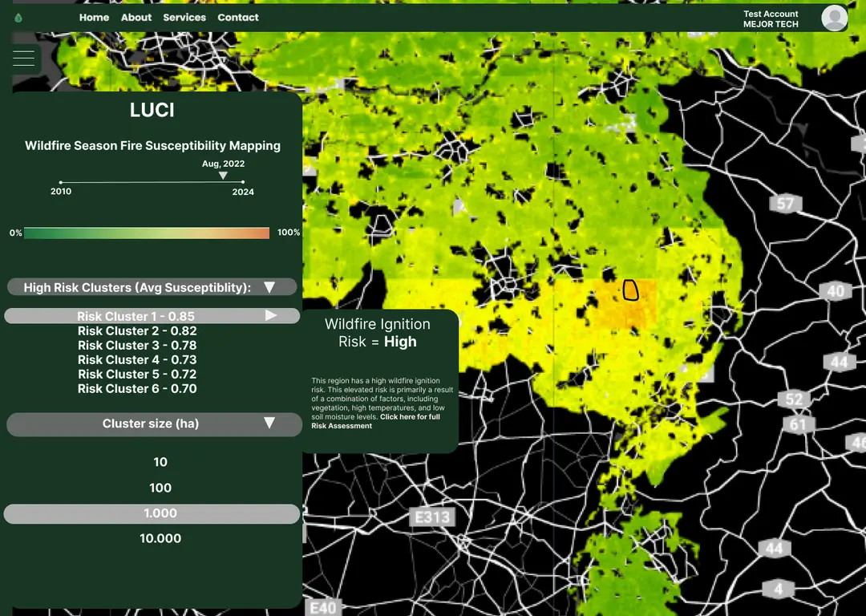866x616 pixels.
Task: Click the susceptibility color gradient bar
Action: tap(147, 233)
